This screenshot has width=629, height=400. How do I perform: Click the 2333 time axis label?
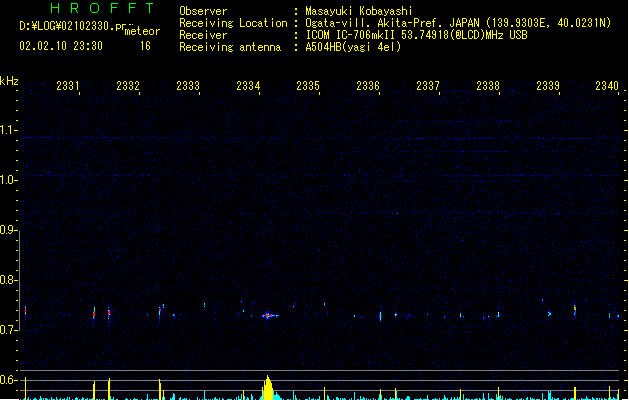188,86
